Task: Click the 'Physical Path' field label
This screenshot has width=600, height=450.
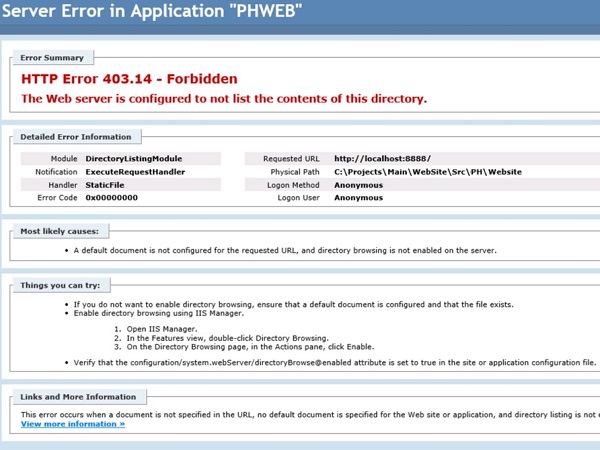Action: (x=295, y=172)
